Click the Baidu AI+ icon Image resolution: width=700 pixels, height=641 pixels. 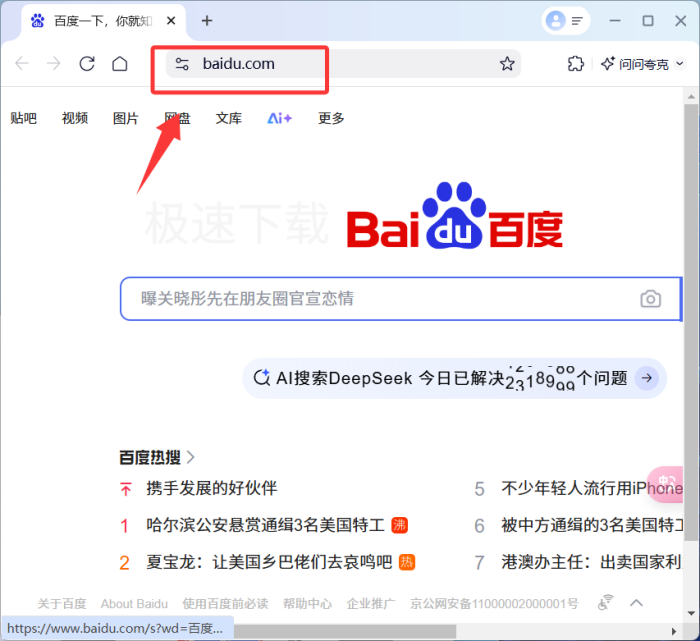[279, 118]
